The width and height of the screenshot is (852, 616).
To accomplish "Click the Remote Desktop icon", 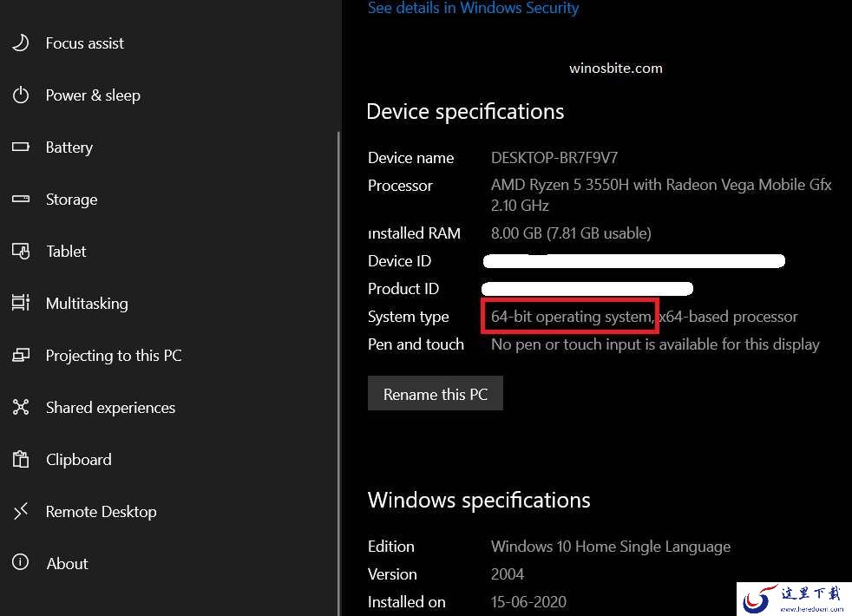I will [21, 511].
